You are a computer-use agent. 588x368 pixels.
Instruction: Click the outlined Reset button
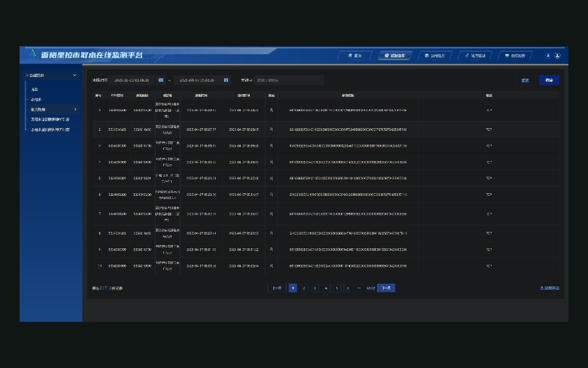[x=525, y=80]
